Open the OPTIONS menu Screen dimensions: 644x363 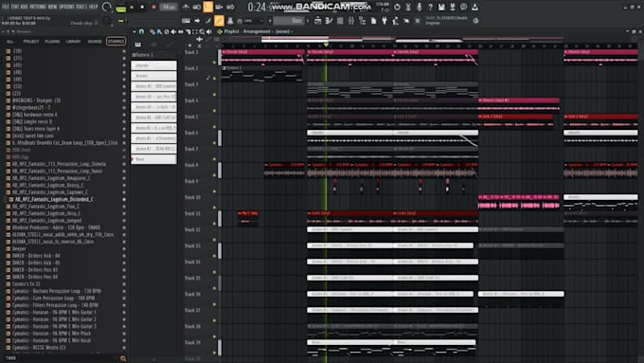66,7
